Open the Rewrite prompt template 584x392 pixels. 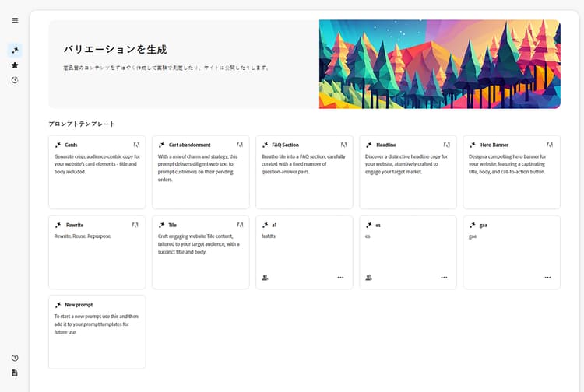(x=97, y=252)
